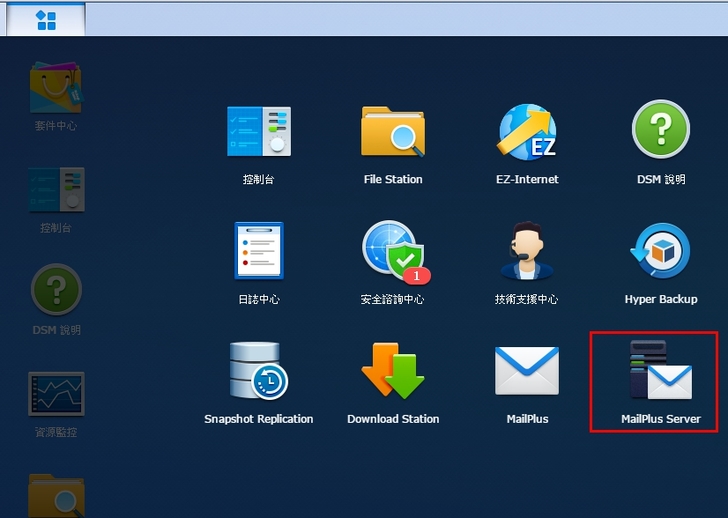Open 資源監控 desktop shortcut
This screenshot has height=518, width=728.
click(56, 394)
